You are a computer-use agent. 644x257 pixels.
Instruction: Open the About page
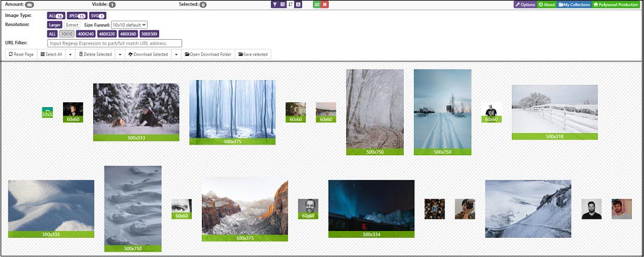[547, 5]
